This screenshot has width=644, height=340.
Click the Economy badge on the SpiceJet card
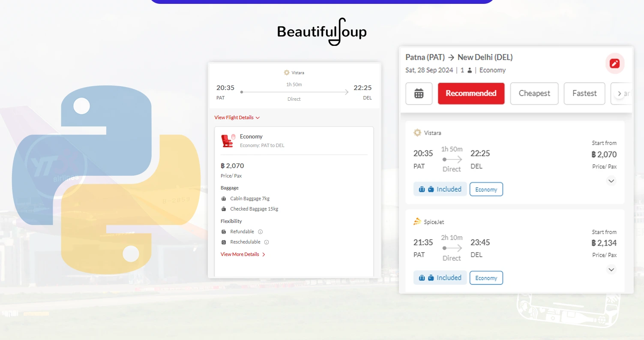pyautogui.click(x=486, y=277)
